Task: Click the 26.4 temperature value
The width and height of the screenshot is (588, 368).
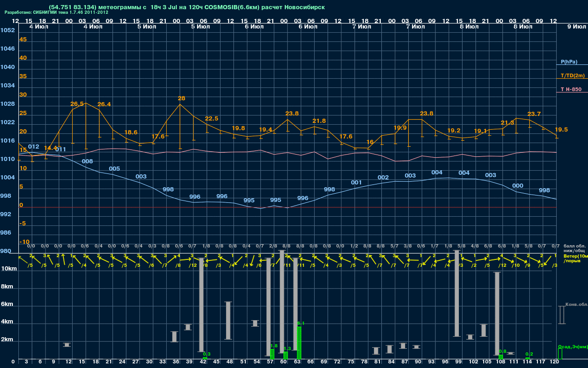Action: (x=104, y=104)
